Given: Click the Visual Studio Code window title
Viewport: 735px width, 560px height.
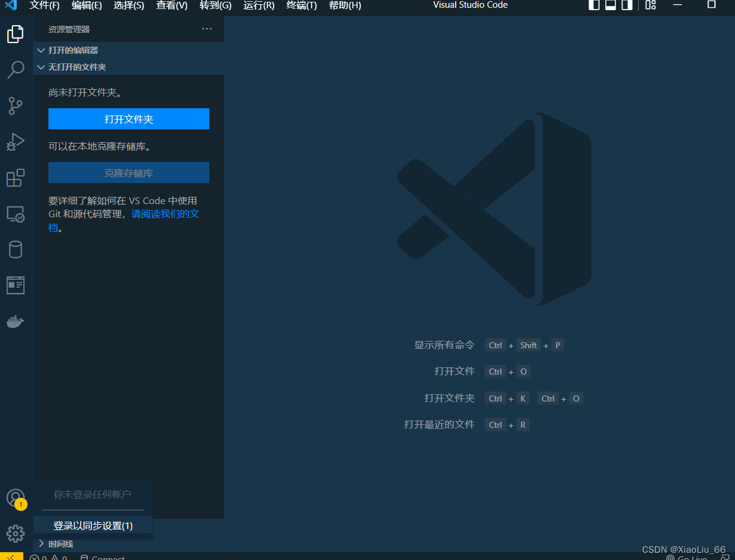Looking at the screenshot, I should 471,5.
